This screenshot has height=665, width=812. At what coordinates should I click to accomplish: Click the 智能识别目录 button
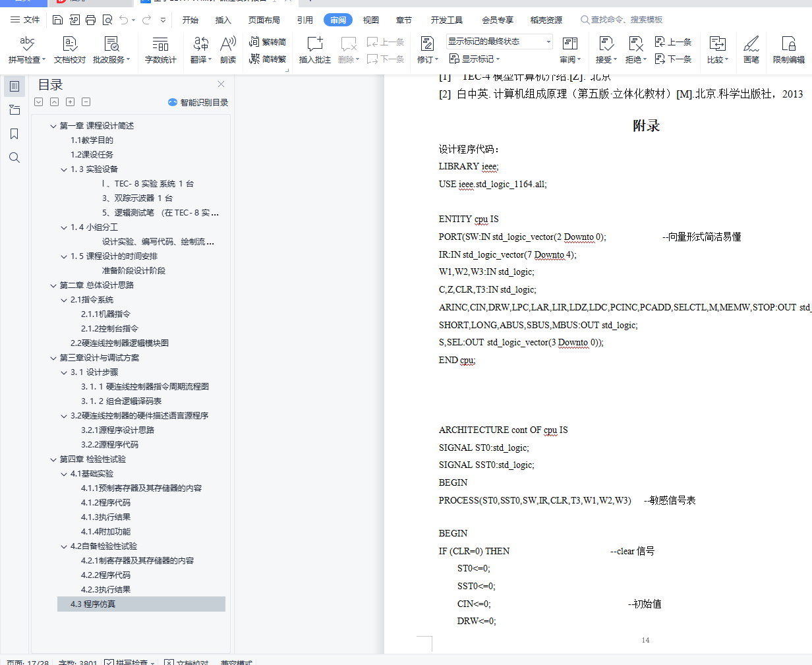[198, 102]
